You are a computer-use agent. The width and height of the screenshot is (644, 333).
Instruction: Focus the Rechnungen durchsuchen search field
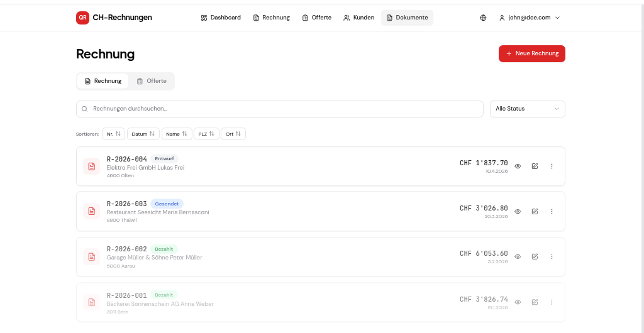point(280,109)
